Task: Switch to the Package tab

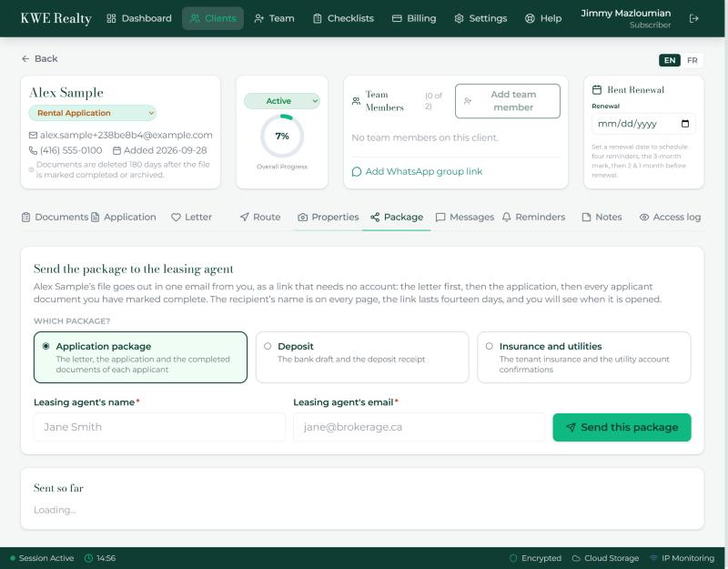Action: tap(397, 217)
